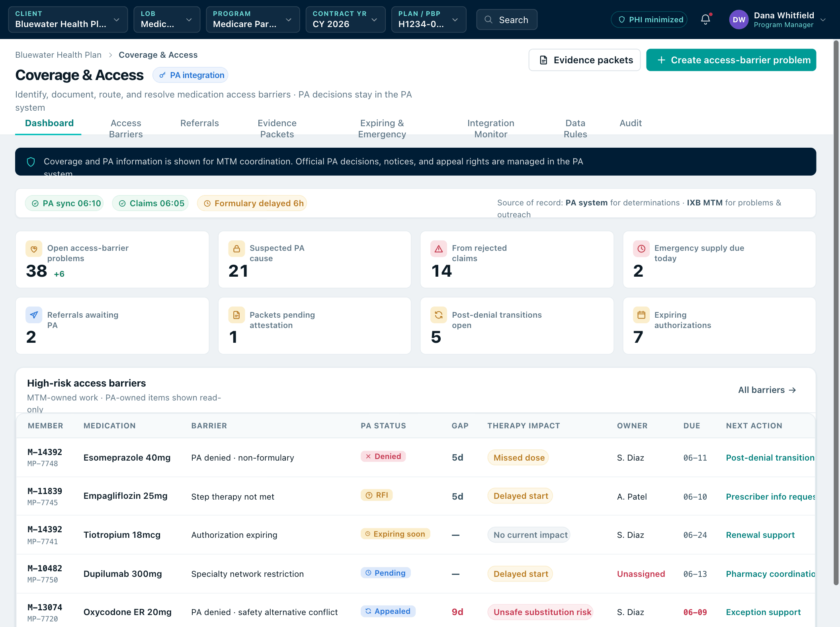Screen dimensions: 840x627
Task: Click the Formulary delayed 6h status chip
Action: click(252, 203)
